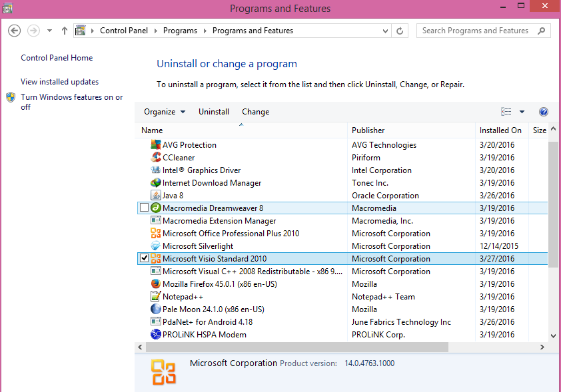561x392 pixels.
Task: Click the vertical scrollbar thumb
Action: click(553, 204)
